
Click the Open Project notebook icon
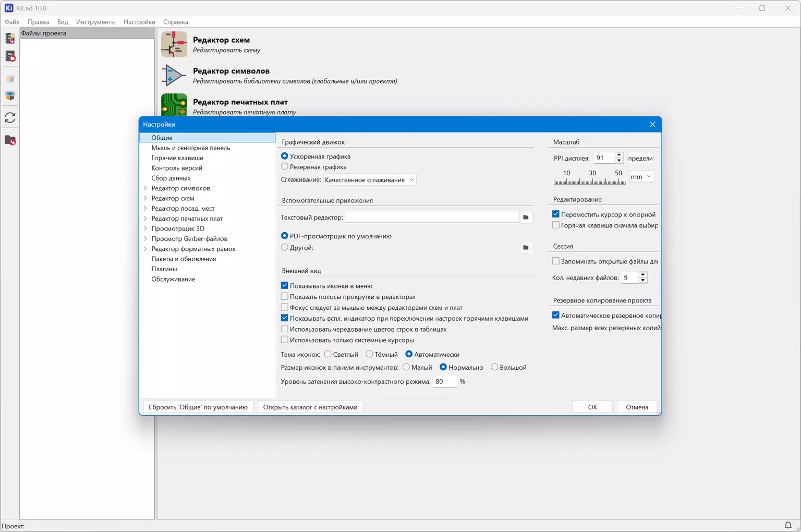pos(10,56)
